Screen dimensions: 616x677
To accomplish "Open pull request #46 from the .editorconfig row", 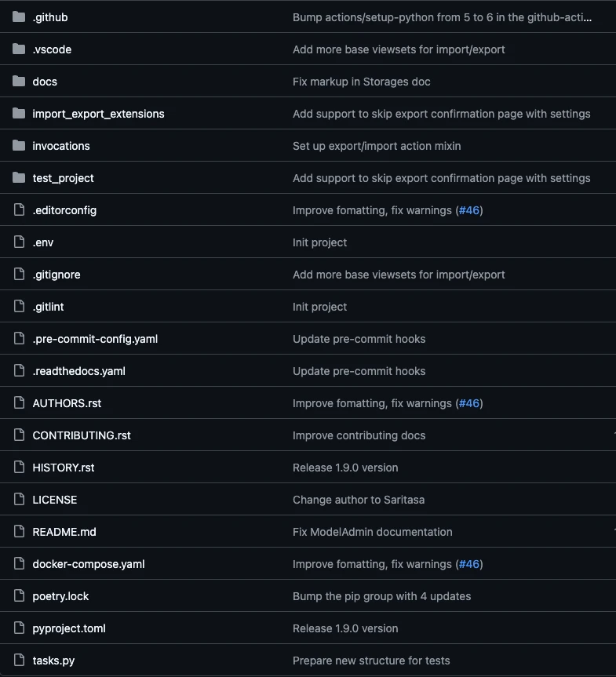I will (468, 209).
